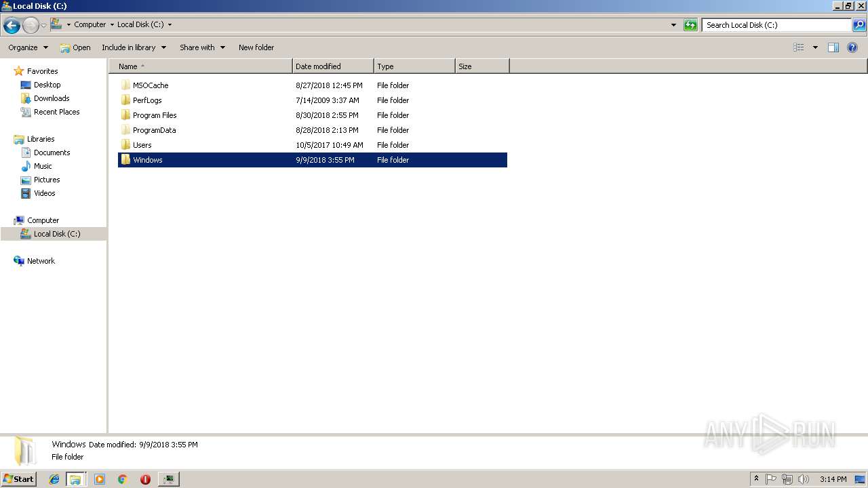Open Documents library

[52, 152]
